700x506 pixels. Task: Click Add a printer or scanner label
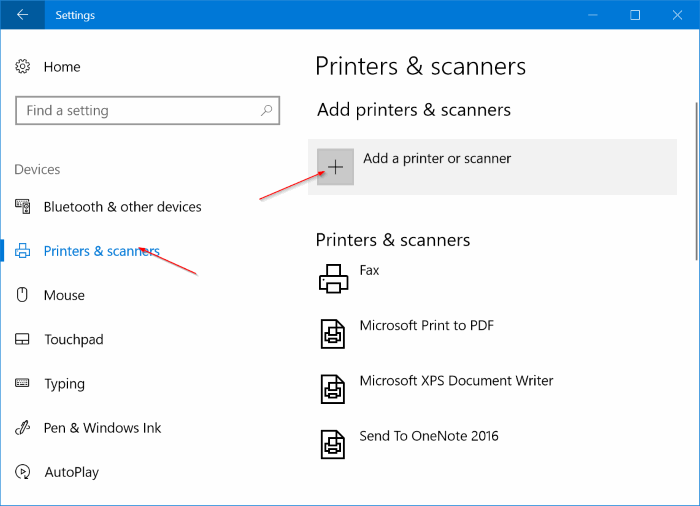tap(437, 159)
